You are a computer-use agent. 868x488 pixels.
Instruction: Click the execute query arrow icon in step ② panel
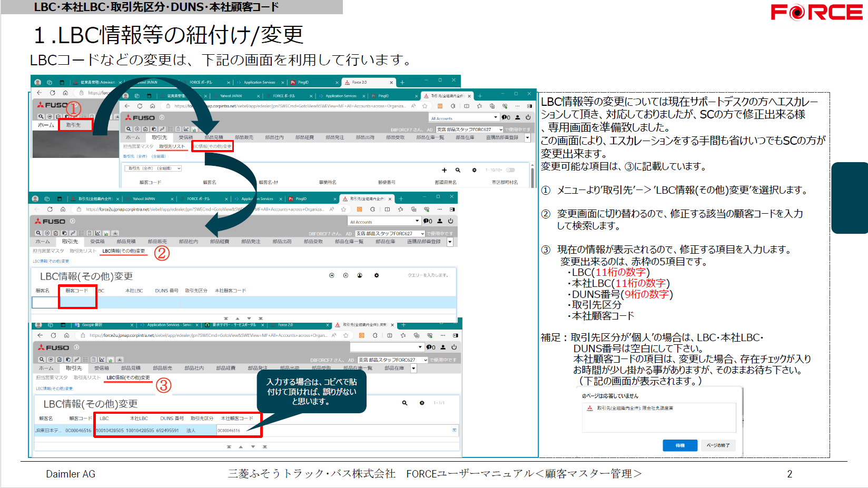332,275
